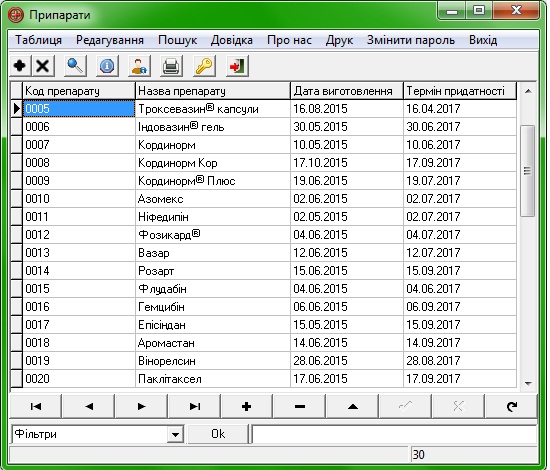Change password via the key icon

coord(204,66)
